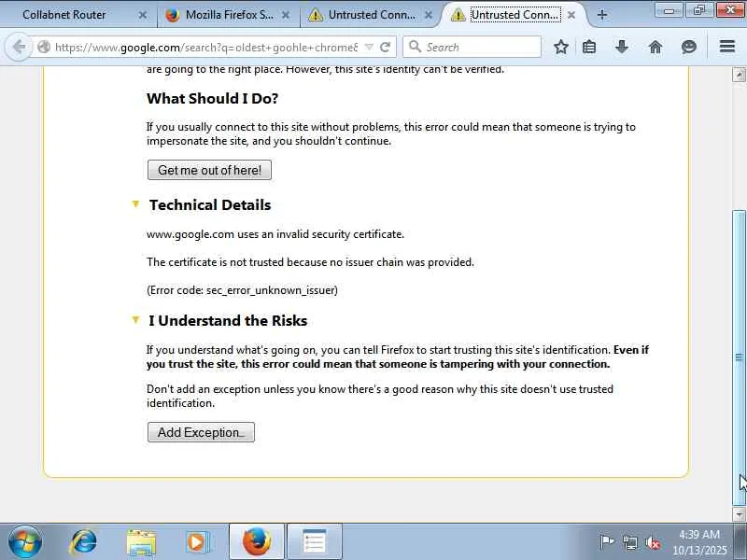Click the scrollbar up arrow
Screen dimensions: 747x560
point(739,75)
